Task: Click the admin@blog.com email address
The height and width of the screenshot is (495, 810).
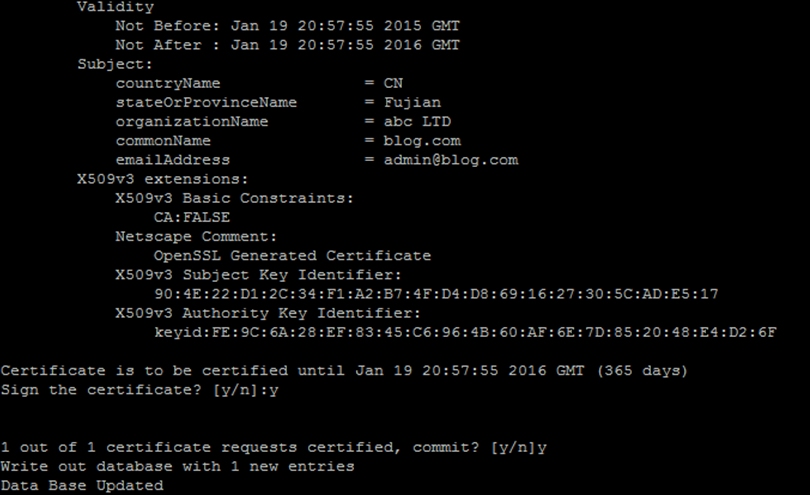Action: pyautogui.click(x=450, y=160)
